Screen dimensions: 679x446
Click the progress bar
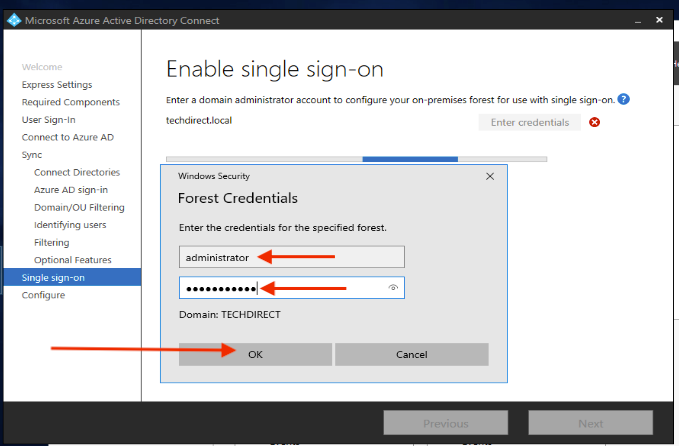[x=356, y=159]
